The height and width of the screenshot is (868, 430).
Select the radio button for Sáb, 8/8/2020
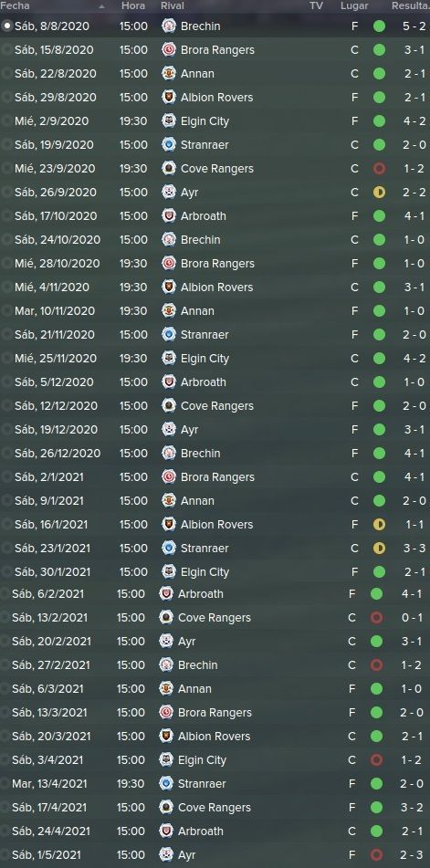pos(6,26)
